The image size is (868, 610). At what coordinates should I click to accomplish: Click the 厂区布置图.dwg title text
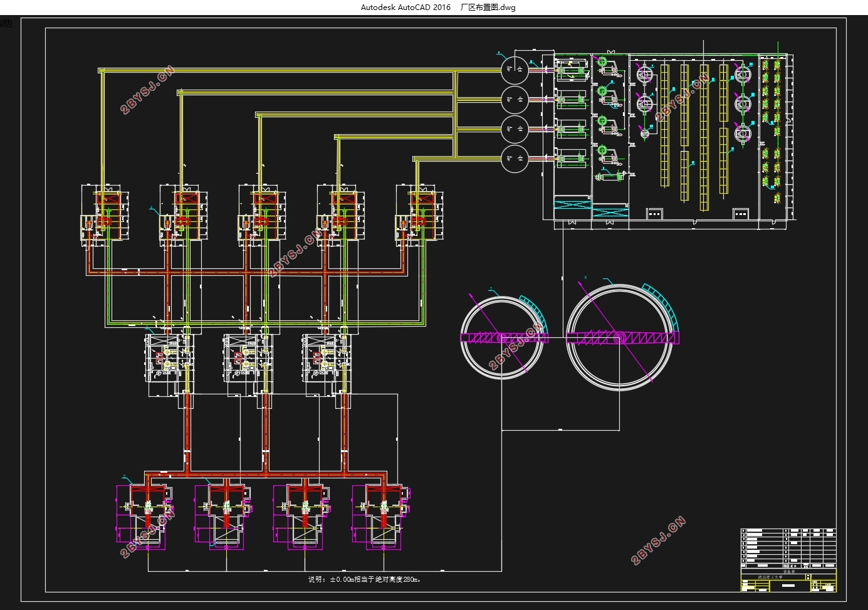[x=488, y=8]
